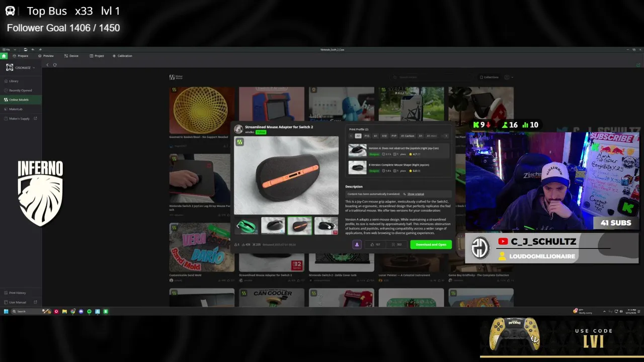Open MakerLab in the sidebar
The image size is (644, 362).
click(x=21, y=109)
